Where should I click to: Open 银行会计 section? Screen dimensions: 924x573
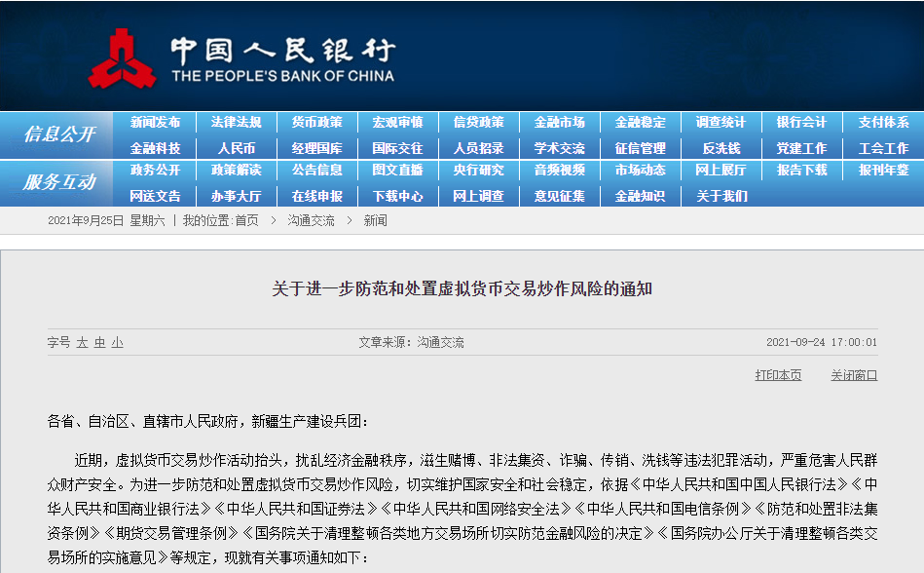click(801, 122)
